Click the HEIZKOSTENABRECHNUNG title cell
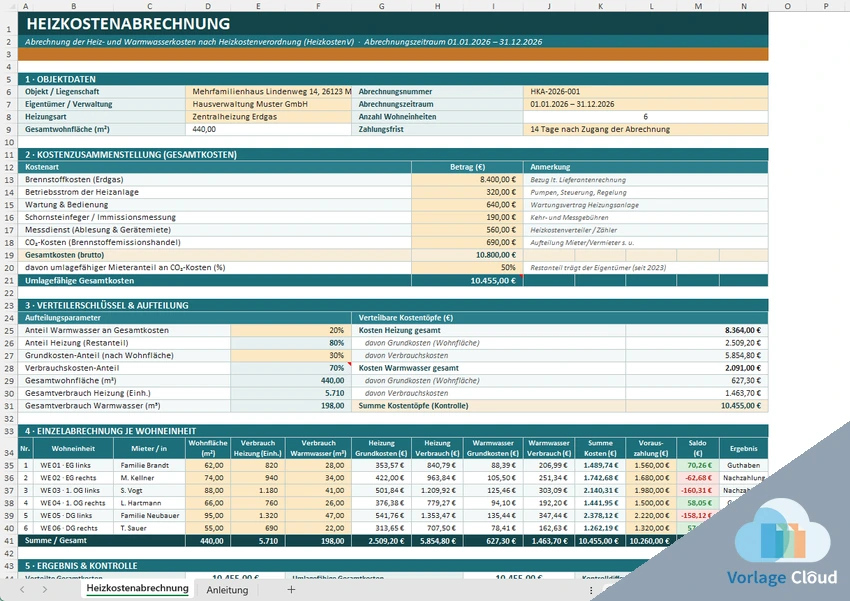This screenshot has width=850, height=601. (393, 24)
